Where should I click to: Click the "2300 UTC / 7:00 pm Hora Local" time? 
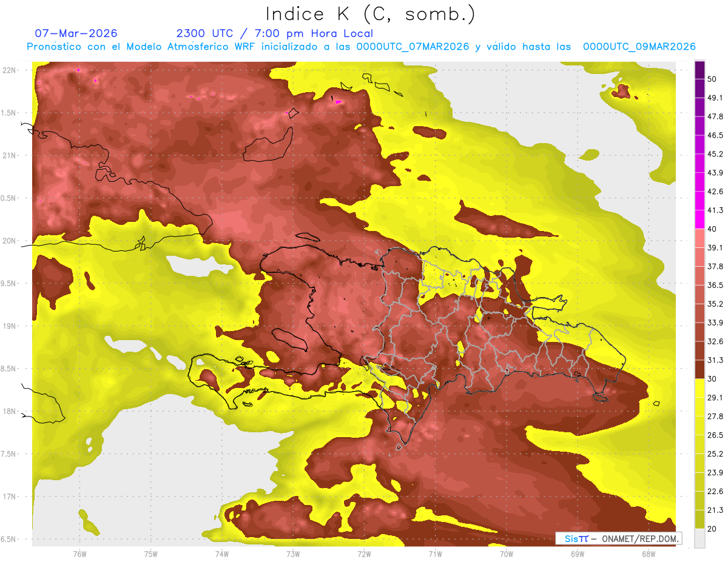pos(274,33)
